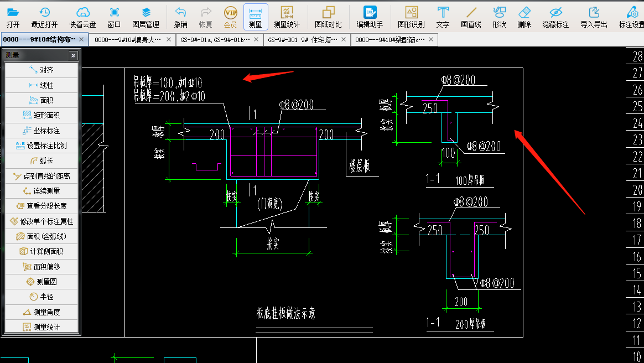Toggle the 测量 measure toolbar tool

click(256, 17)
